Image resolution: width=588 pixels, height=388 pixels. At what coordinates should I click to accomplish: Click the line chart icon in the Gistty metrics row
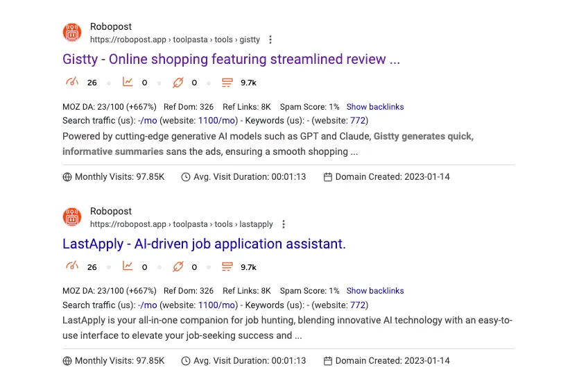128,81
